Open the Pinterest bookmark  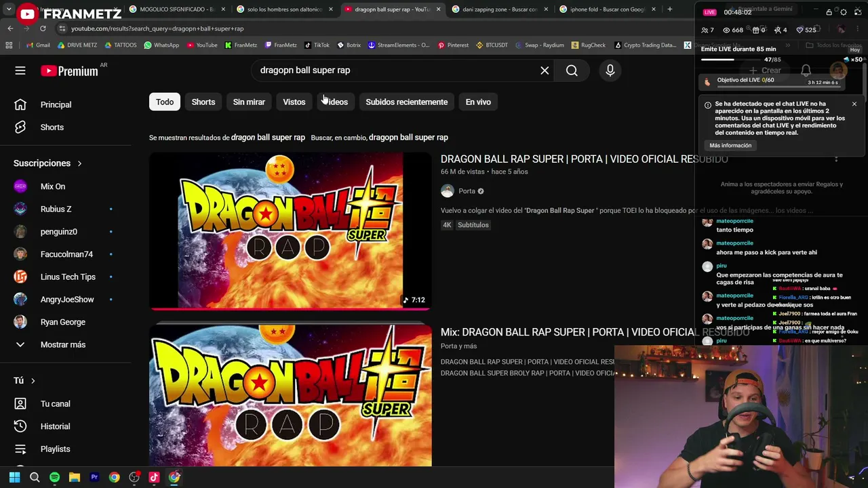453,45
